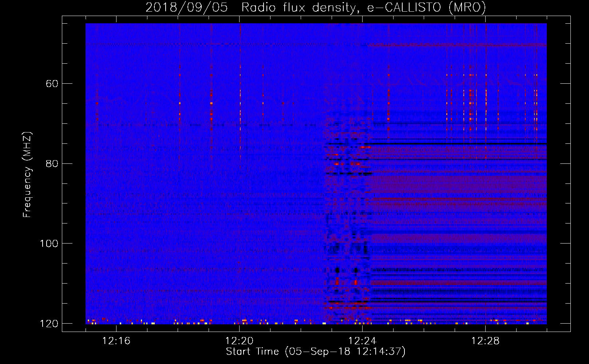This screenshot has height=364, width=589.
Task: Click the 'Frequency (MHZ)' axis label
Action: pyautogui.click(x=27, y=175)
